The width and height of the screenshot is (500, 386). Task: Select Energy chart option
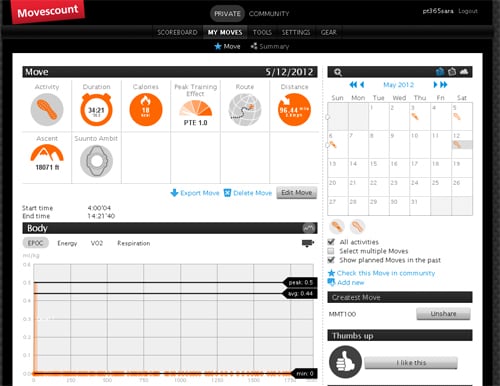[67, 243]
